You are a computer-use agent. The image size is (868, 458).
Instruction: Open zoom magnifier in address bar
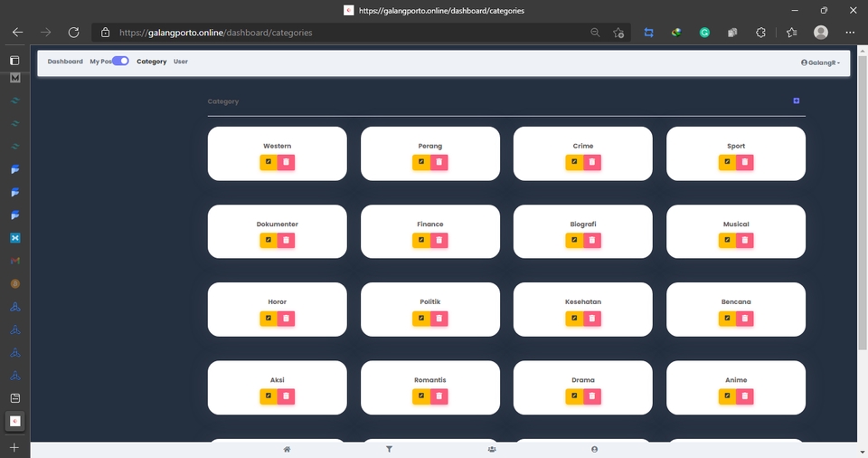pyautogui.click(x=595, y=33)
